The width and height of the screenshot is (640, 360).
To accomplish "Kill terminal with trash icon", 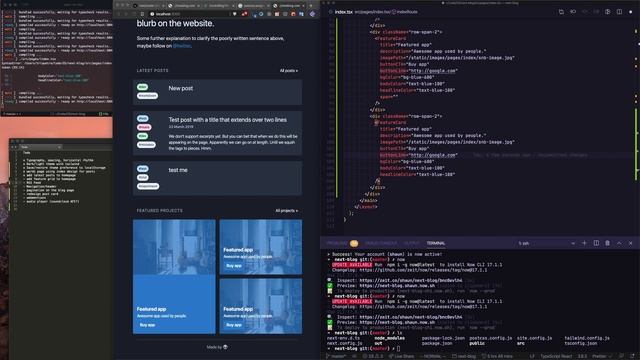I will pyautogui.click(x=607, y=243).
